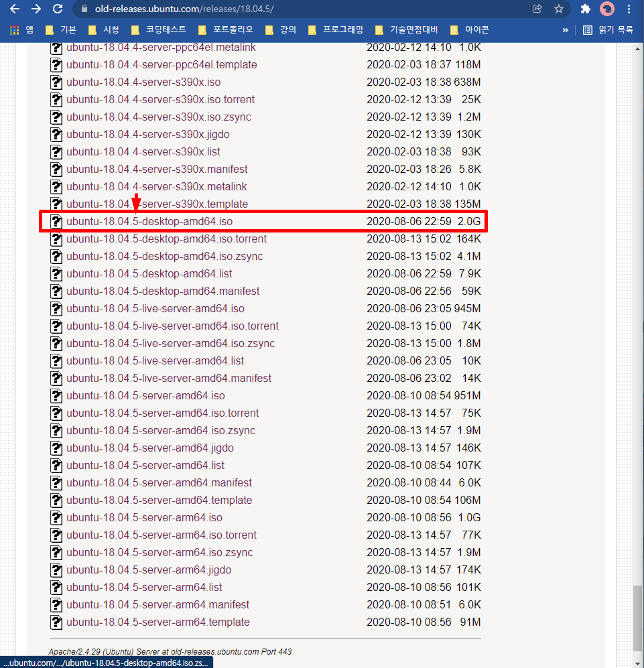Image resolution: width=644 pixels, height=668 pixels.
Task: Open ubuntu-18.04.4-server-s390x.jigdo link
Action: point(148,135)
